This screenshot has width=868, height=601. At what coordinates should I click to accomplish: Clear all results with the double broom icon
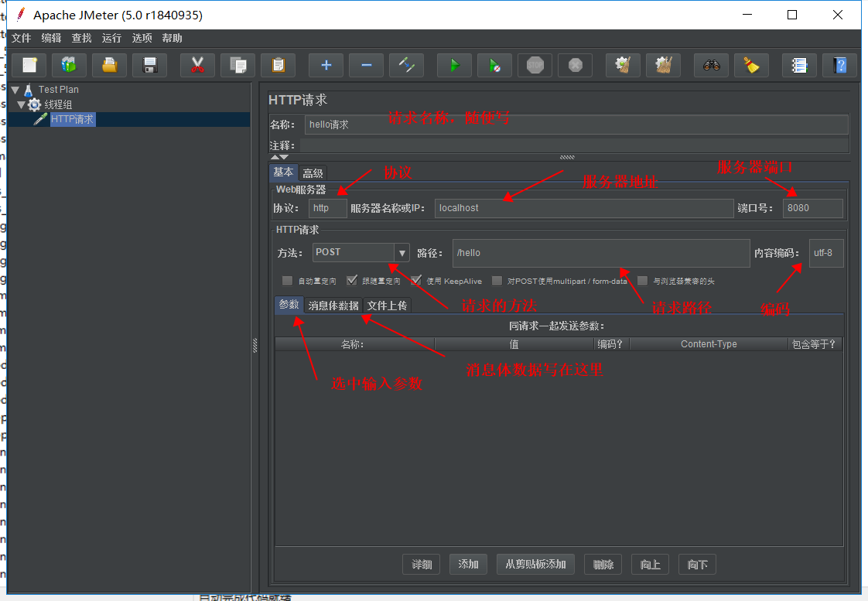(x=664, y=65)
